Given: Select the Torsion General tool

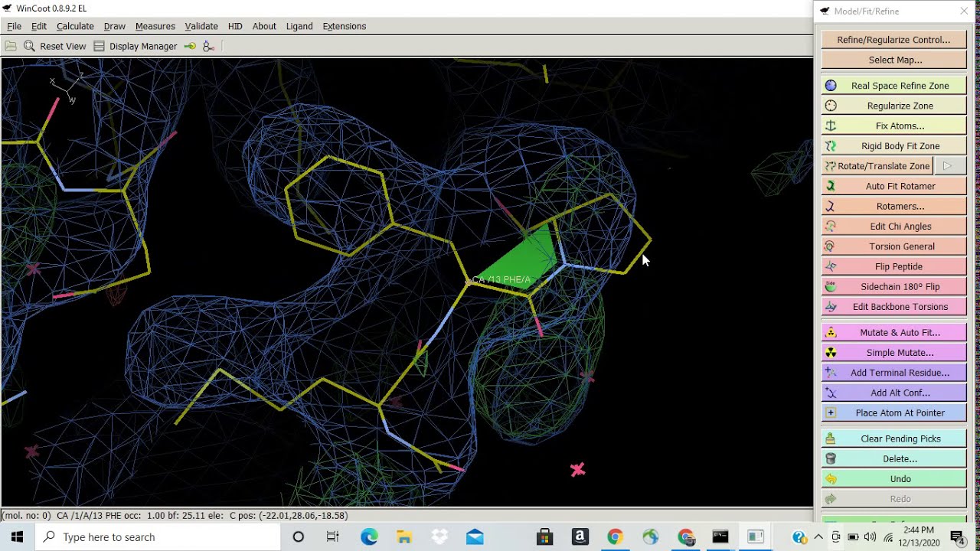Looking at the screenshot, I should coord(893,246).
